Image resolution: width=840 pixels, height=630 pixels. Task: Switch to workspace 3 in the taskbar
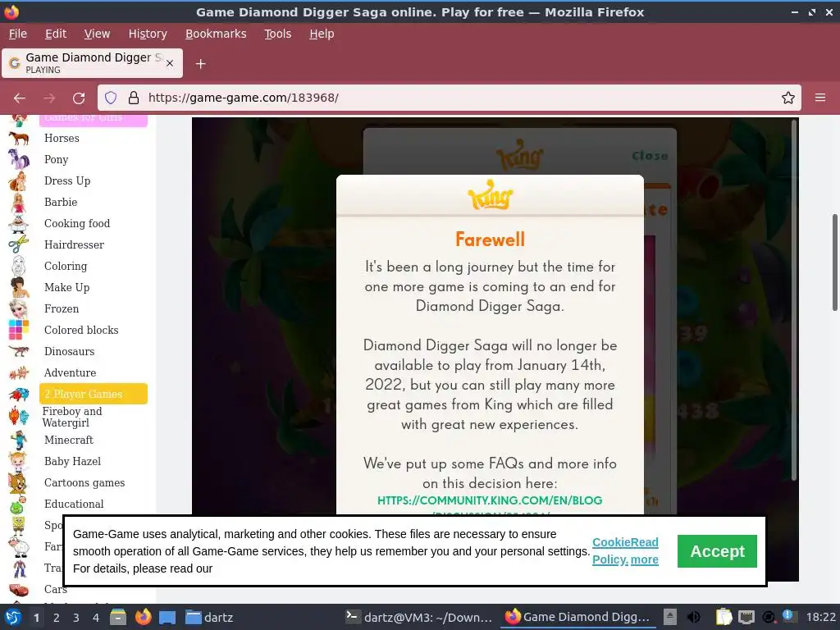pos(76,618)
